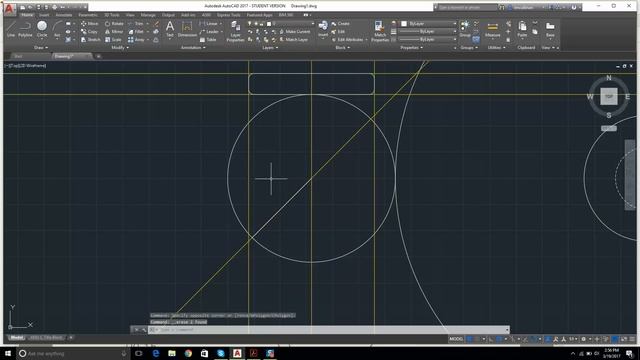Open Windows Start menu
Screen dimensions: 640x360
coord(8,353)
